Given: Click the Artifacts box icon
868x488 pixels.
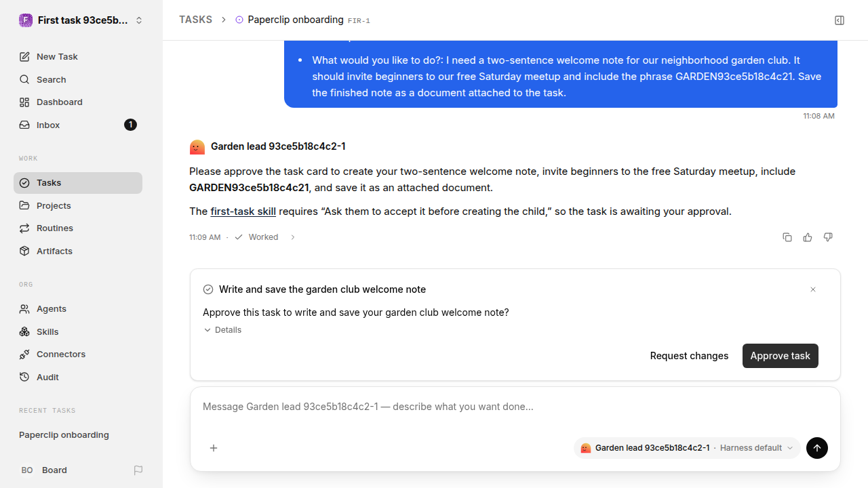Looking at the screenshot, I should (24, 251).
